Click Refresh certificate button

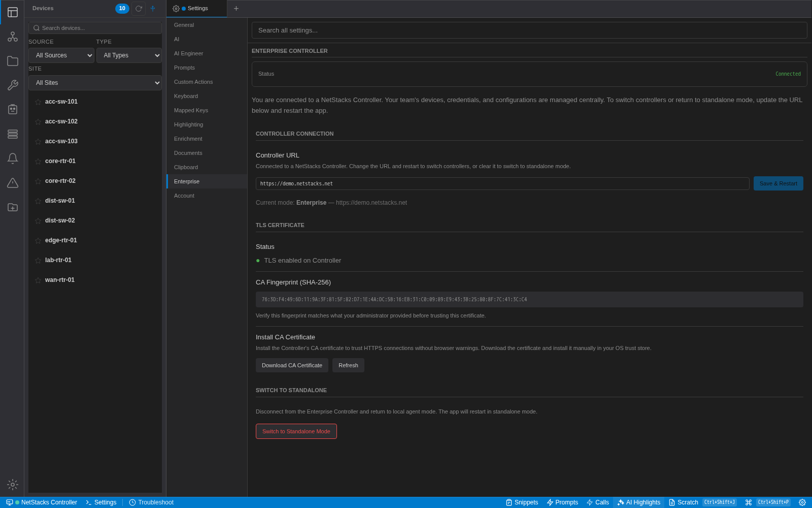(x=348, y=365)
